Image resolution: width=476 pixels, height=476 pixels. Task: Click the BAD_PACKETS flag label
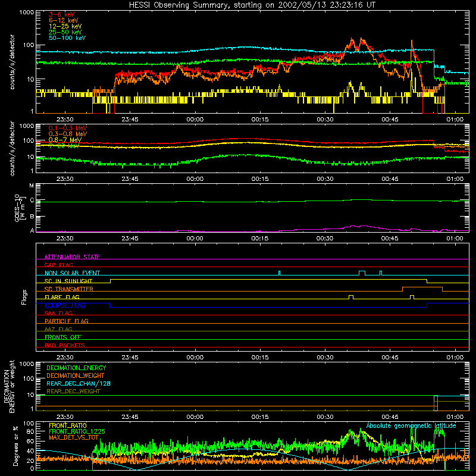[65, 345]
